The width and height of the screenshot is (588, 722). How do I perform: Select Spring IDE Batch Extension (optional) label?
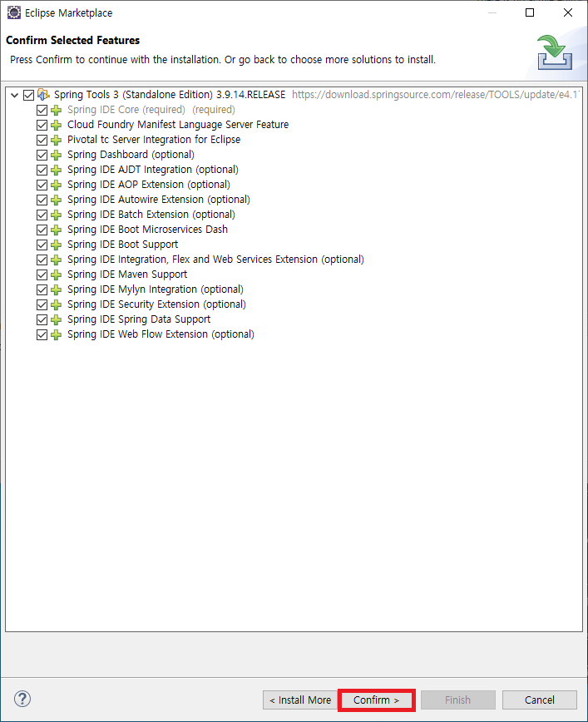pyautogui.click(x=151, y=215)
